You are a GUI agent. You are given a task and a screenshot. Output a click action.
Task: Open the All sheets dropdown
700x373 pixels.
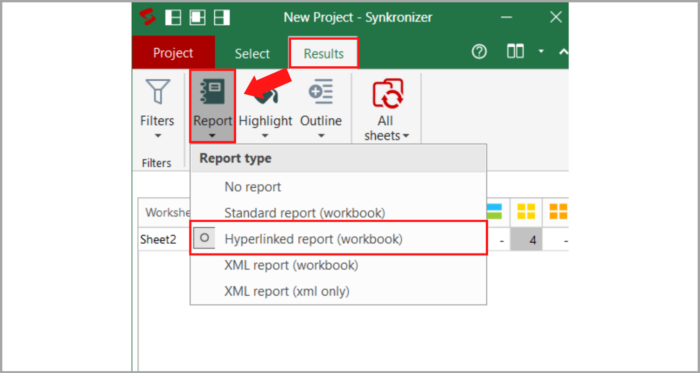pyautogui.click(x=405, y=136)
